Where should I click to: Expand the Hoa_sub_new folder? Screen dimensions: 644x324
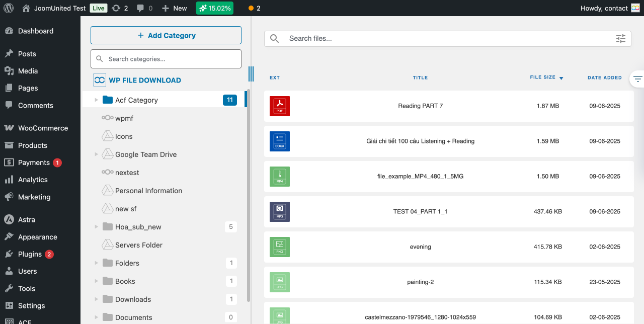point(96,227)
